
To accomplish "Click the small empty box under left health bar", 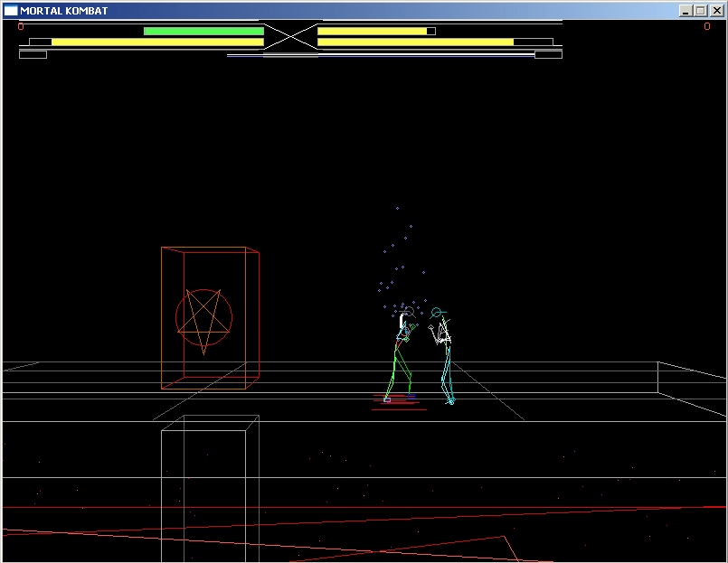I will (33, 55).
